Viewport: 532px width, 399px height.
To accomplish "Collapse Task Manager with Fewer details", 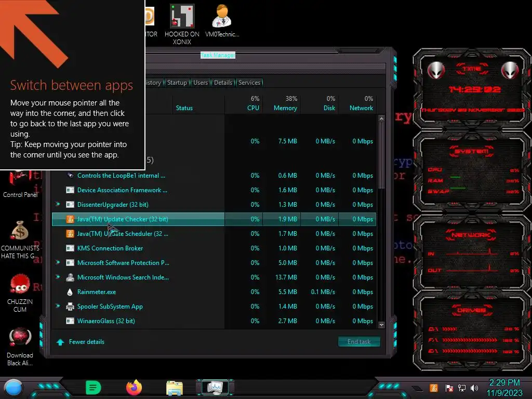I will coord(81,342).
